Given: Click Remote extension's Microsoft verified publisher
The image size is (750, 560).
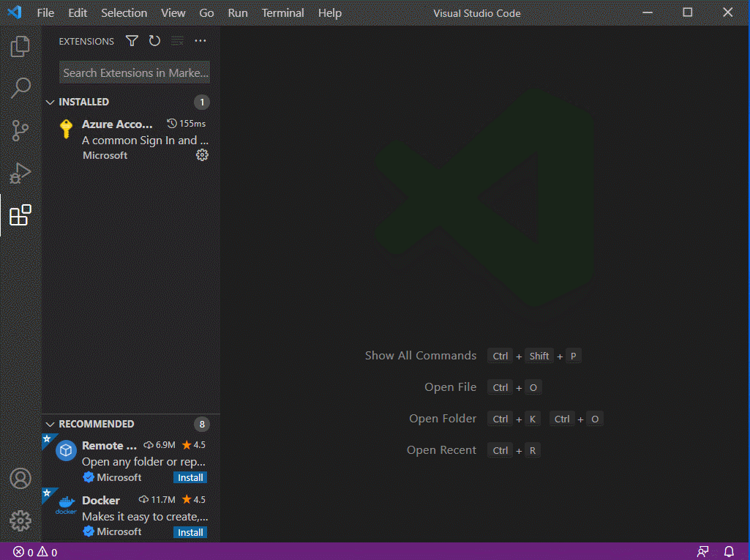Looking at the screenshot, I should pos(112,477).
